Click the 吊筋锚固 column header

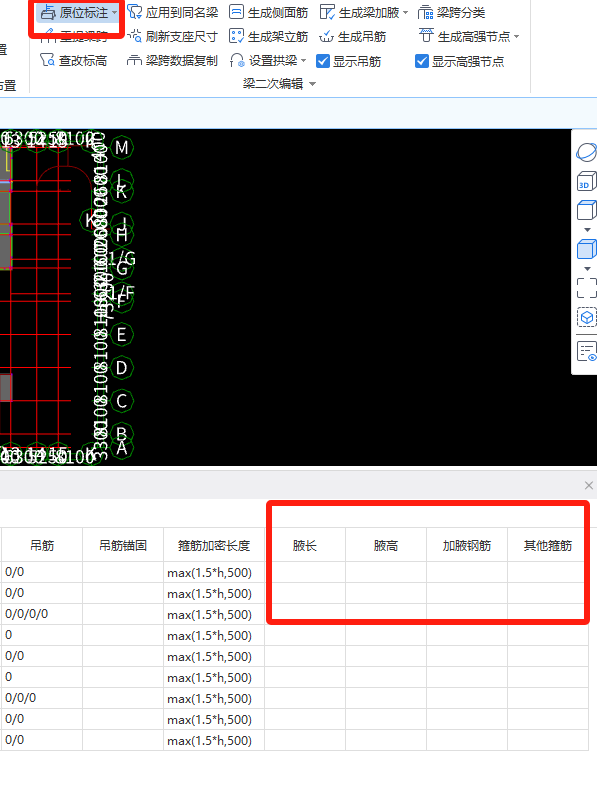(123, 545)
